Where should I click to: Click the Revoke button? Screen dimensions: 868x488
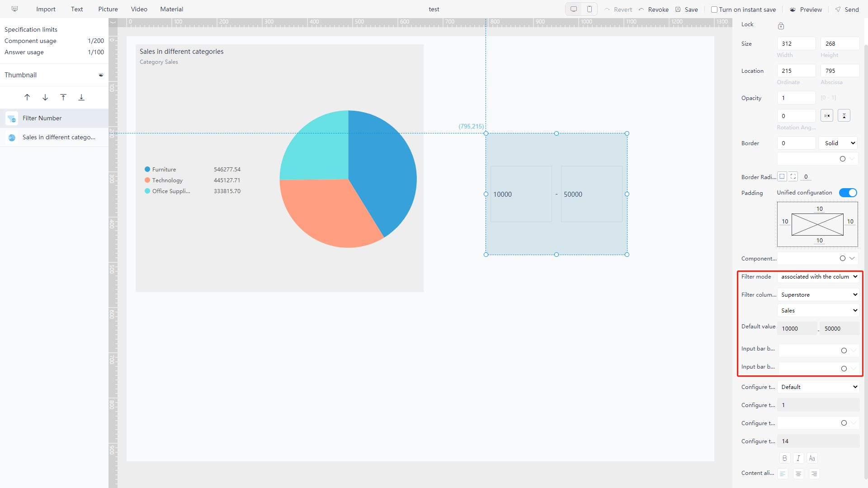(653, 9)
